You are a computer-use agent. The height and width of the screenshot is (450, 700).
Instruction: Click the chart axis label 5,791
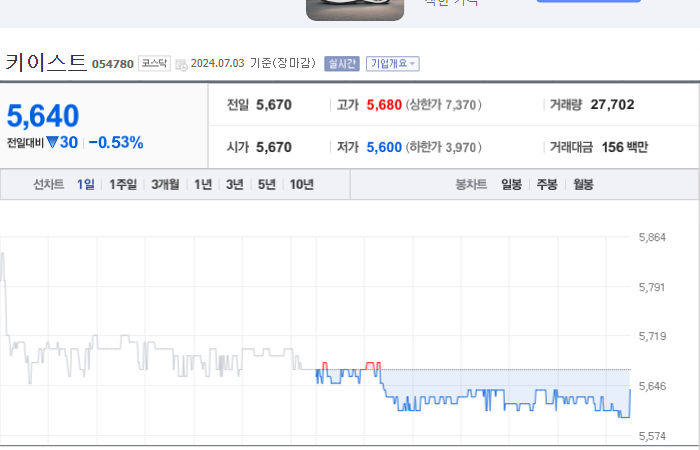(652, 287)
